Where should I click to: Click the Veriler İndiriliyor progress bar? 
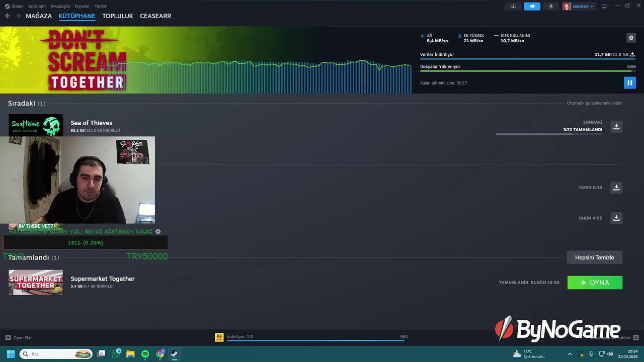528,59
